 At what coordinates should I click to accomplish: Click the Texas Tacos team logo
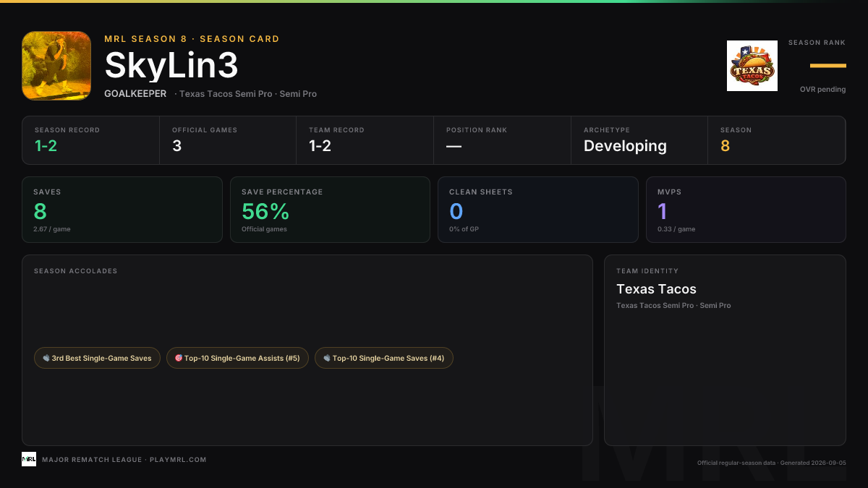pyautogui.click(x=752, y=66)
